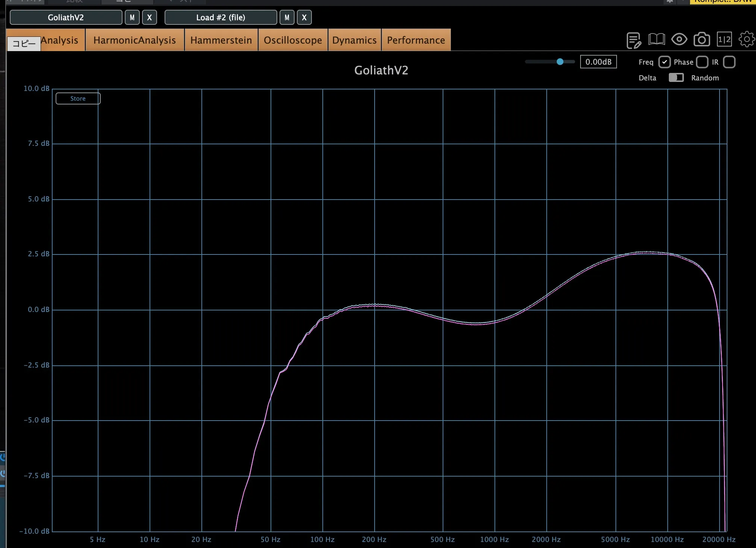This screenshot has width=756, height=548.
Task: Open the Hammerstein tab
Action: pos(221,40)
